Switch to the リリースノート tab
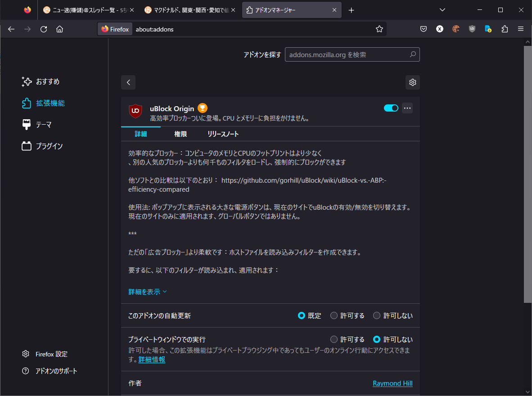The width and height of the screenshot is (532, 396). pos(223,134)
